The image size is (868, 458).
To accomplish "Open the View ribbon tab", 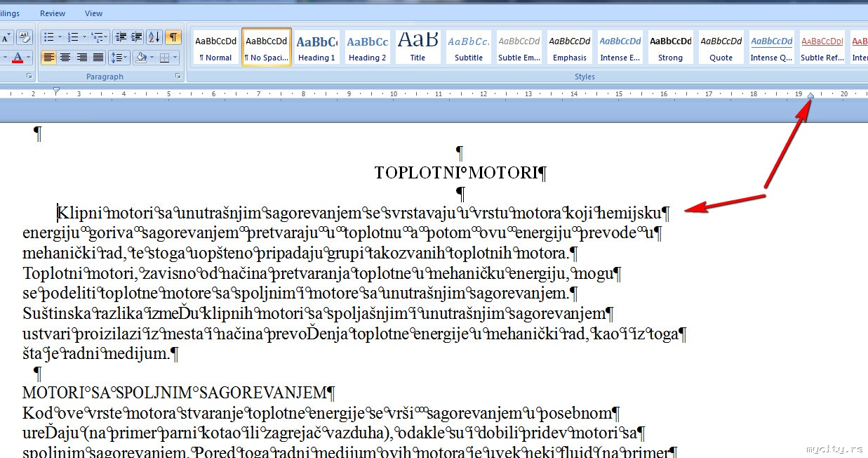I will click(x=93, y=13).
